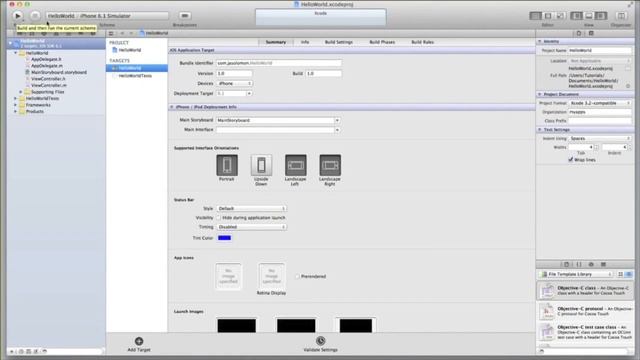Uncheck the Wrap lines checkbox
Viewport: 640px width, 360px height.
(x=571, y=160)
